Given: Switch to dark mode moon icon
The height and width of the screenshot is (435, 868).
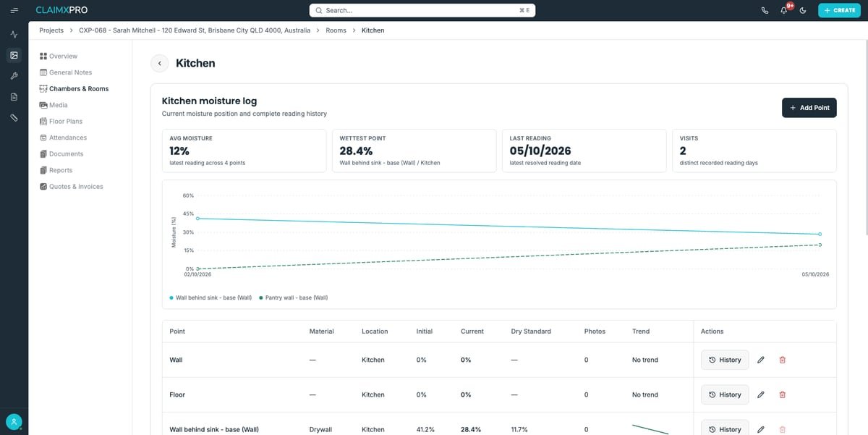Looking at the screenshot, I should click(803, 10).
